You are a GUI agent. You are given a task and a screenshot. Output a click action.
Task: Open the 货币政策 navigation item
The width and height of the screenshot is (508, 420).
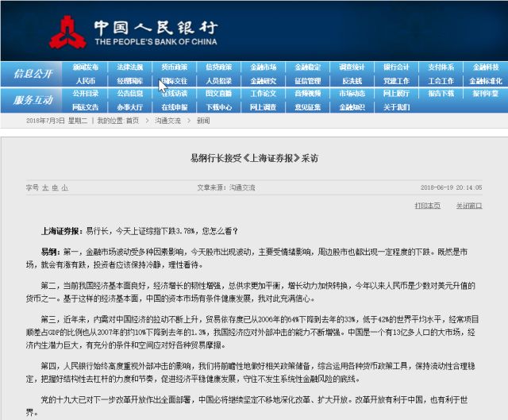coord(175,67)
